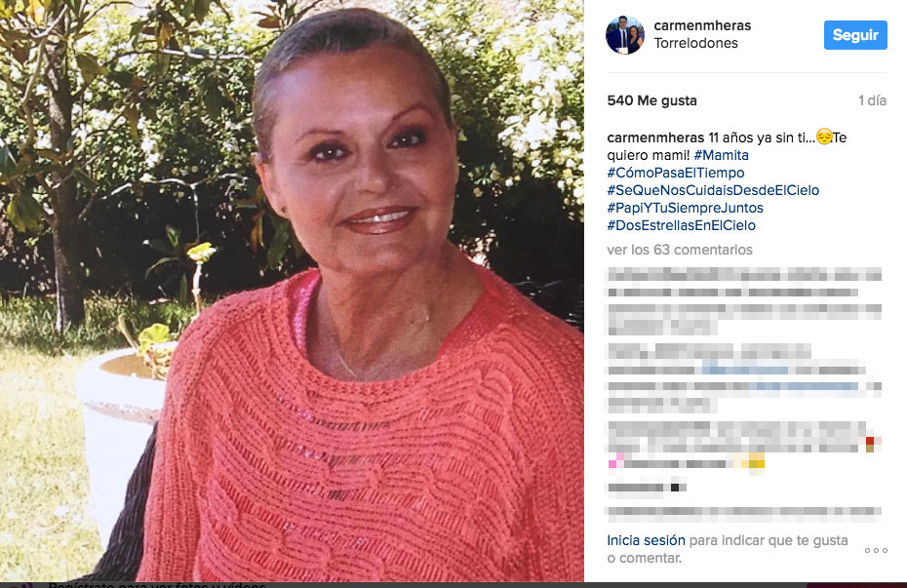View who liked via 540 Me gusta
This screenshot has height=588, width=907.
click(x=651, y=100)
